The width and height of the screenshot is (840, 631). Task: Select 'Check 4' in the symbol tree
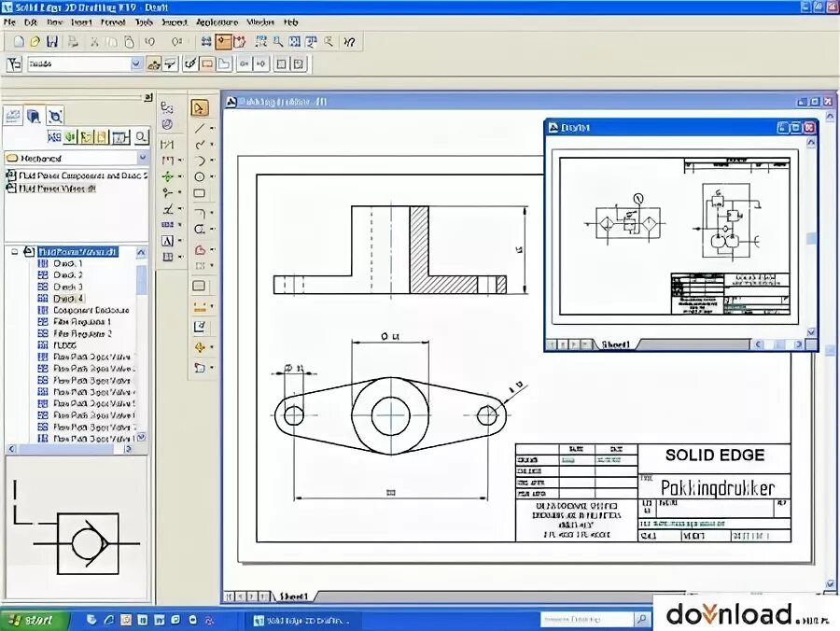pos(68,299)
